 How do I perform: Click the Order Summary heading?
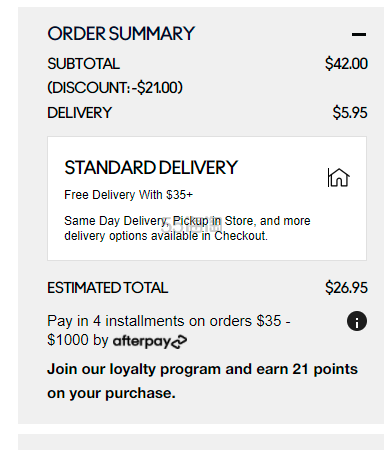pos(121,34)
